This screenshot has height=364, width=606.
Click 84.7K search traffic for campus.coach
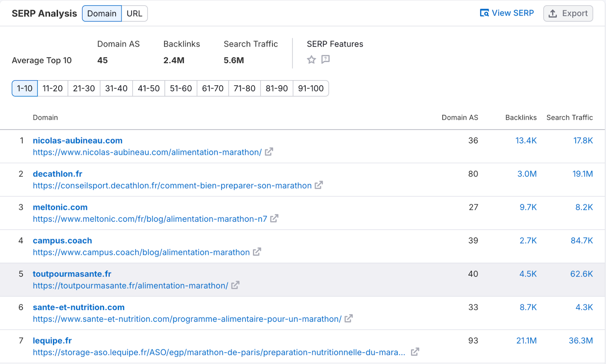(x=582, y=241)
